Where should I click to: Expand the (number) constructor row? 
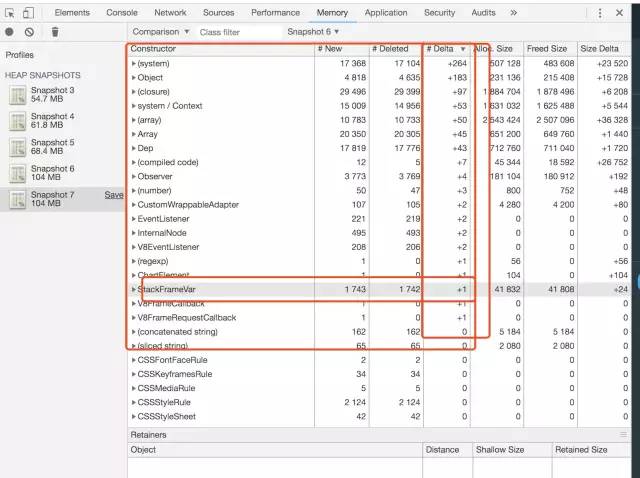click(133, 191)
